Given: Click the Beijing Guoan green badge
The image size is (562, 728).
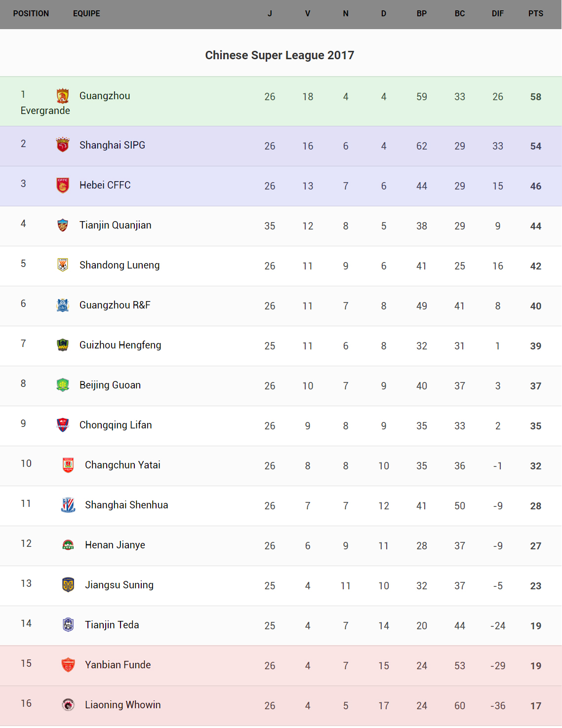Looking at the screenshot, I should 63,385.
